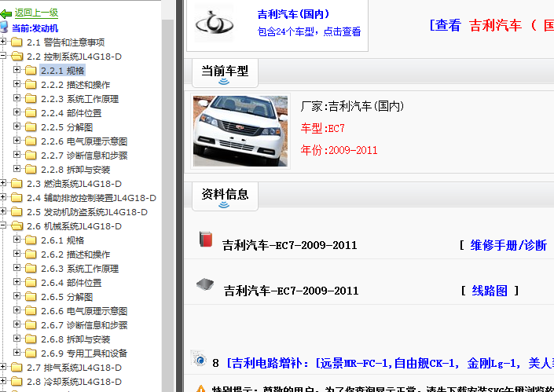Select the 2.2.1 规格 tree label
This screenshot has height=392, width=554.
pyautogui.click(x=63, y=71)
